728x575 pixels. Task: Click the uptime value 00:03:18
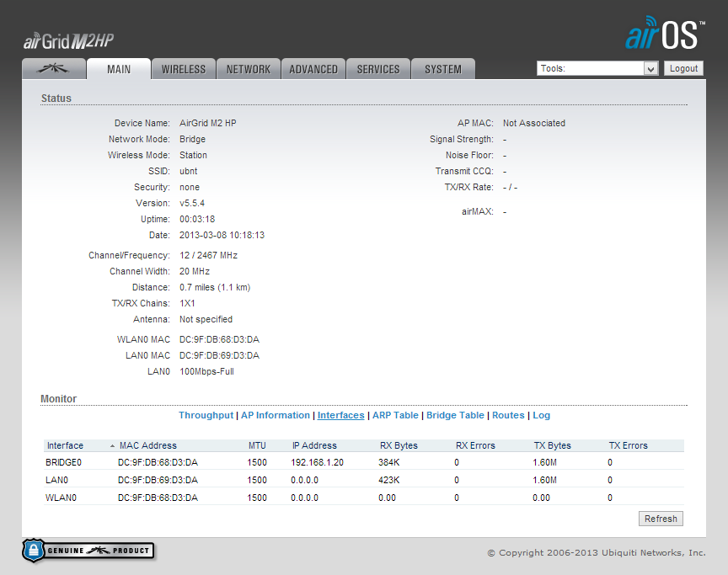pos(197,219)
